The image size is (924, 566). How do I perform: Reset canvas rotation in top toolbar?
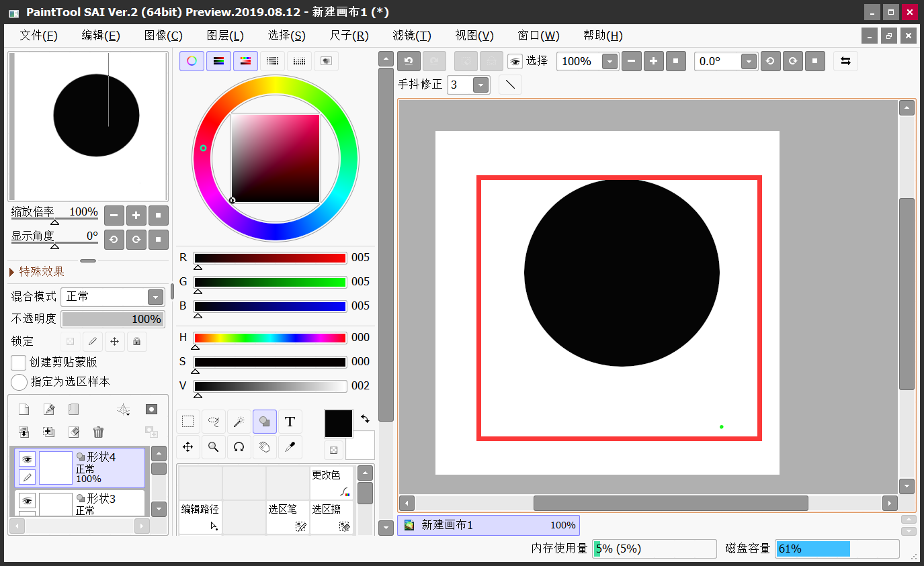pos(814,61)
